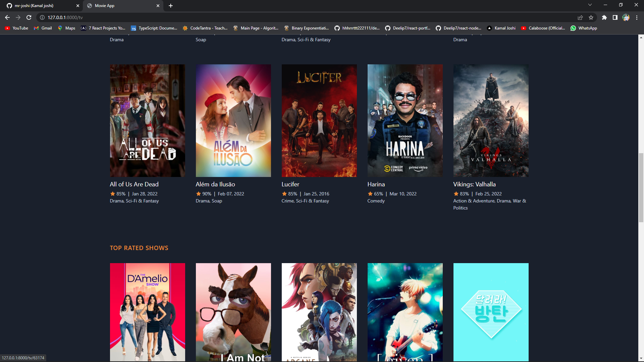Open the Maps bookmark

[x=66, y=28]
